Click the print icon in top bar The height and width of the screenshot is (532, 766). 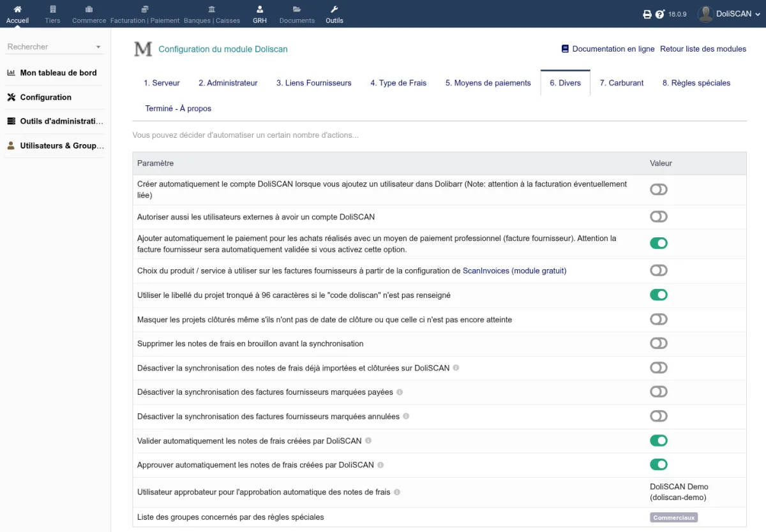647,14
